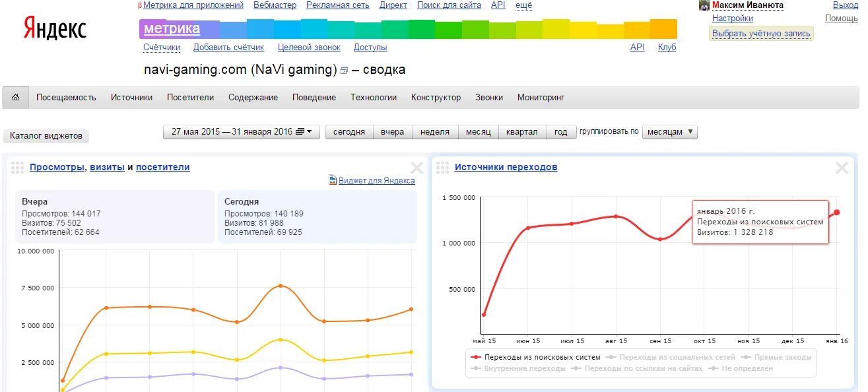Open Максим Иванюта profile link
This screenshot has height=392, width=868.
(748, 5)
